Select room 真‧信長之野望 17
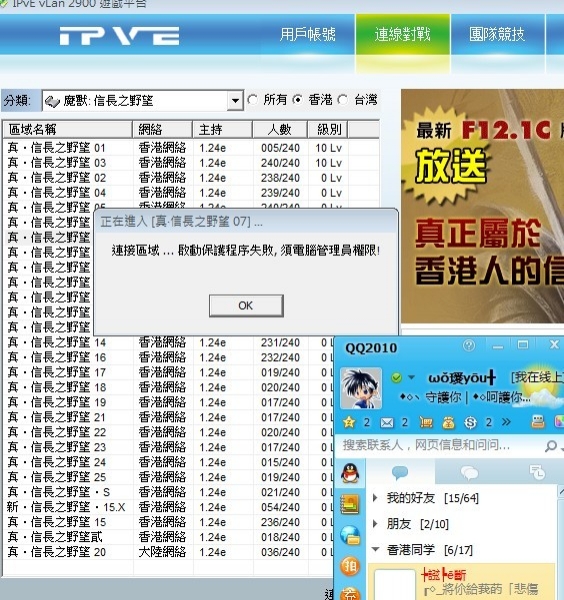564x600 pixels. click(x=168, y=372)
